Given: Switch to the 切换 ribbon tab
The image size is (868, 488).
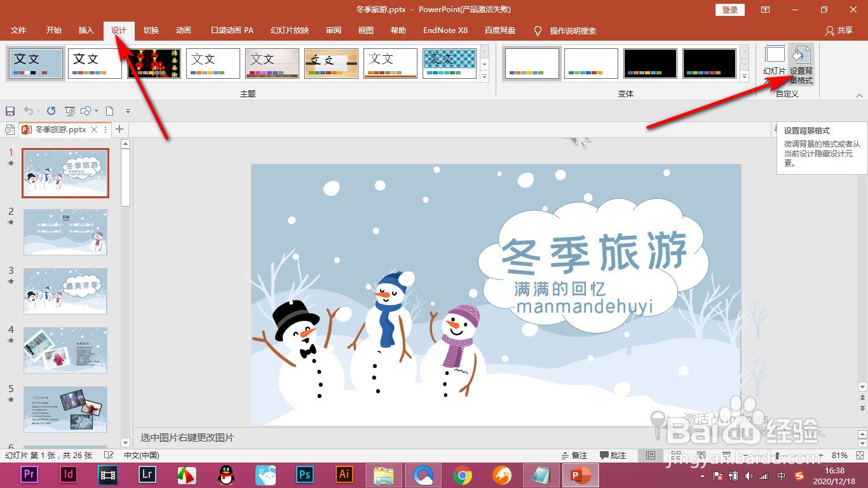Looking at the screenshot, I should pyautogui.click(x=151, y=30).
